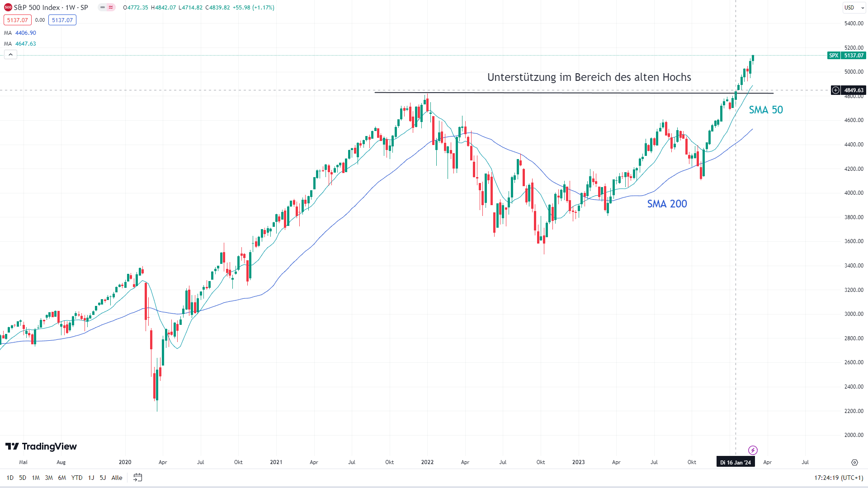The width and height of the screenshot is (868, 488).
Task: Select the 'SMA 50' text label
Action: point(766,110)
